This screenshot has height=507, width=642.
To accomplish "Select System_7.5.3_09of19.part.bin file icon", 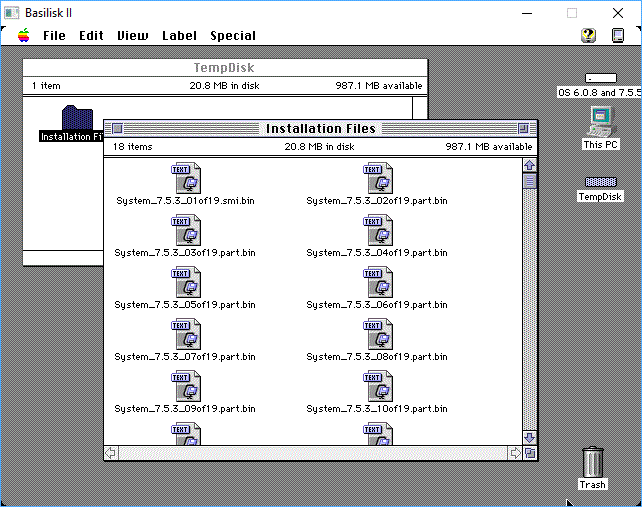I will tap(186, 386).
